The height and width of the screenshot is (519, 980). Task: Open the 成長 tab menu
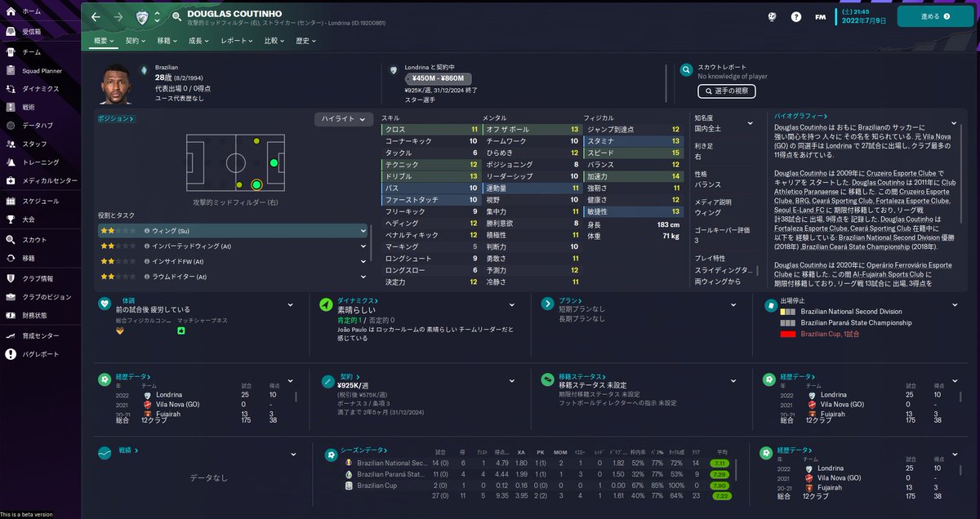pyautogui.click(x=198, y=40)
